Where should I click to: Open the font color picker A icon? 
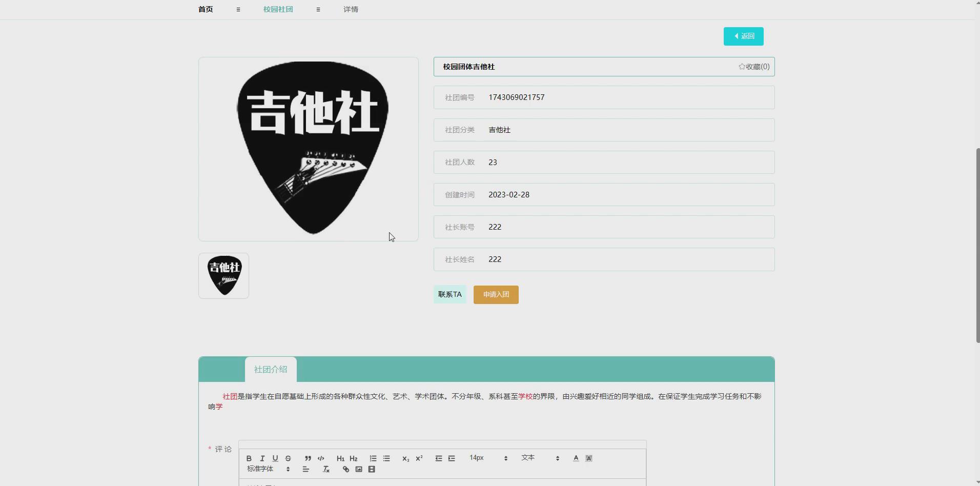[x=575, y=458]
